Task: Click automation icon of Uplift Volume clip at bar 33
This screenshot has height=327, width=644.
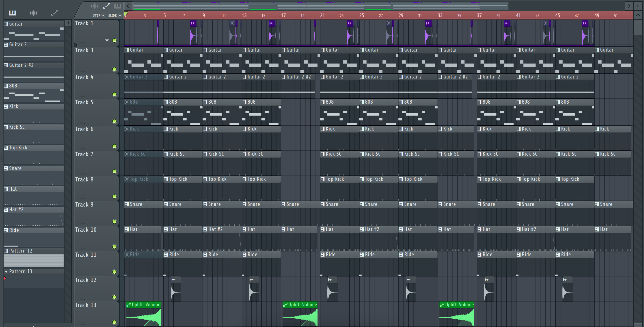Action: point(442,305)
